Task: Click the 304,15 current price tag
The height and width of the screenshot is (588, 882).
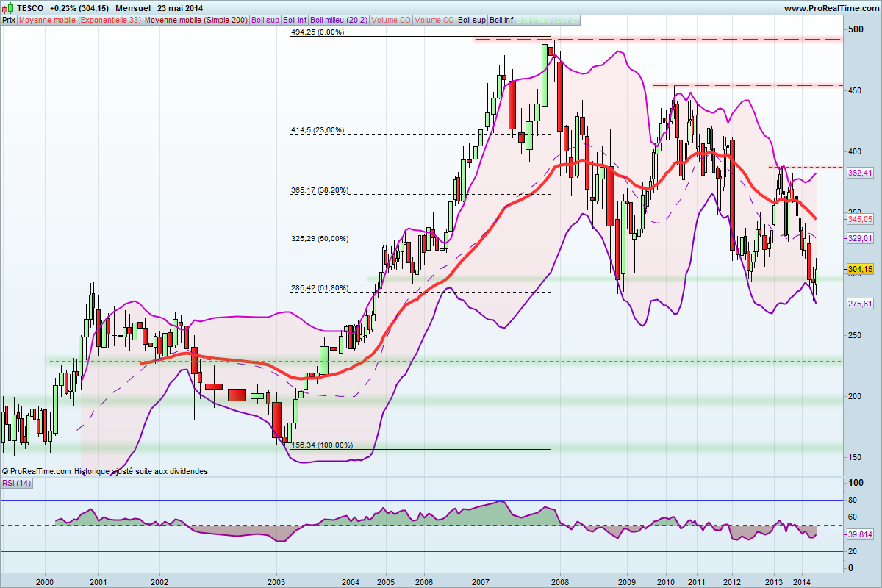Action: pyautogui.click(x=860, y=269)
